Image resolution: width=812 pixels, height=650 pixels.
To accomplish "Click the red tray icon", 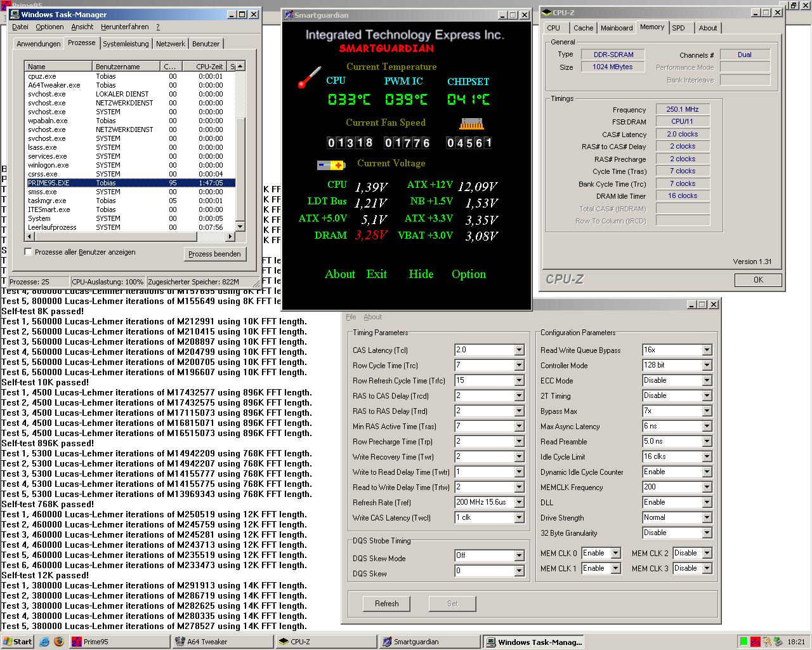I will (x=756, y=642).
